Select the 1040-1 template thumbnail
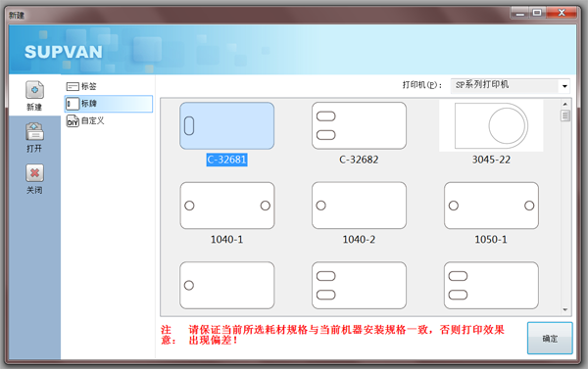The width and height of the screenshot is (588, 369). [227, 206]
